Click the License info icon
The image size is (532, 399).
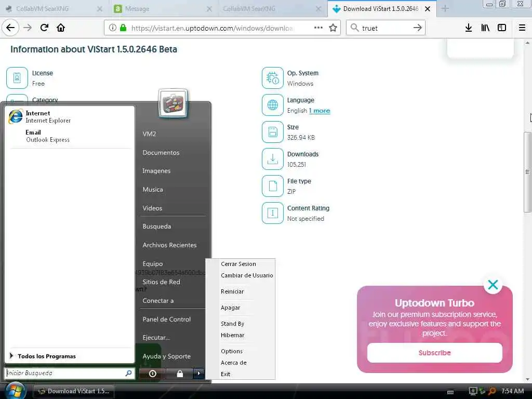pyautogui.click(x=17, y=78)
